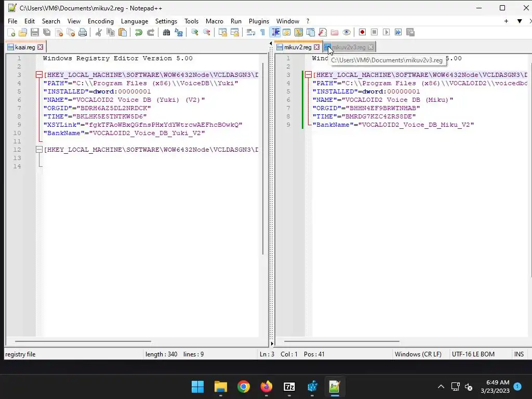
Task: Show hidden icons in system tray
Action: [441, 387]
